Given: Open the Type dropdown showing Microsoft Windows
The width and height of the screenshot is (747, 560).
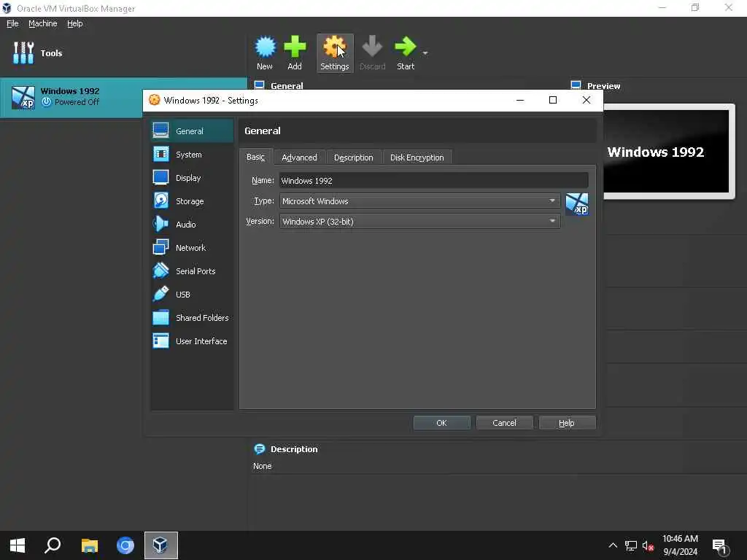Looking at the screenshot, I should point(419,201).
